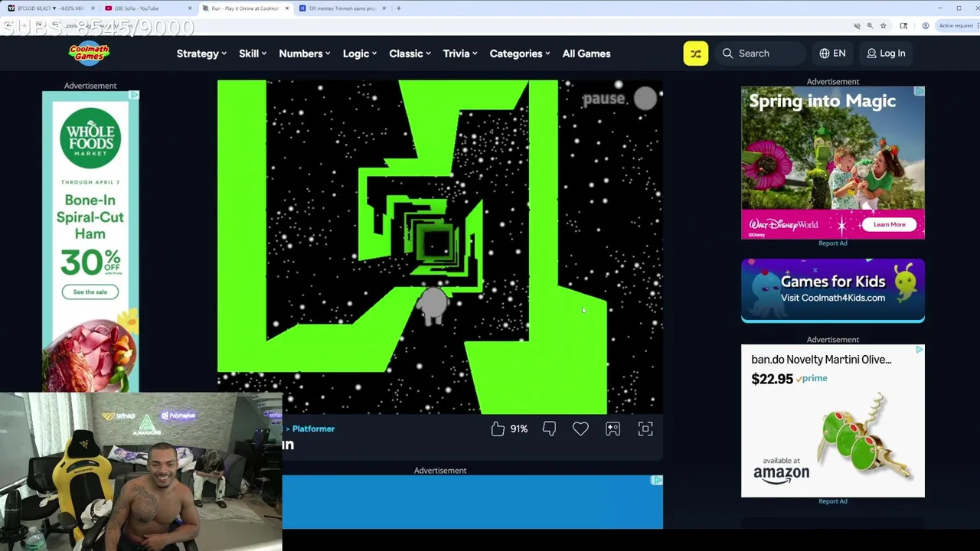Close the Run Coolmath tab
The width and height of the screenshot is (980, 551).
287,8
